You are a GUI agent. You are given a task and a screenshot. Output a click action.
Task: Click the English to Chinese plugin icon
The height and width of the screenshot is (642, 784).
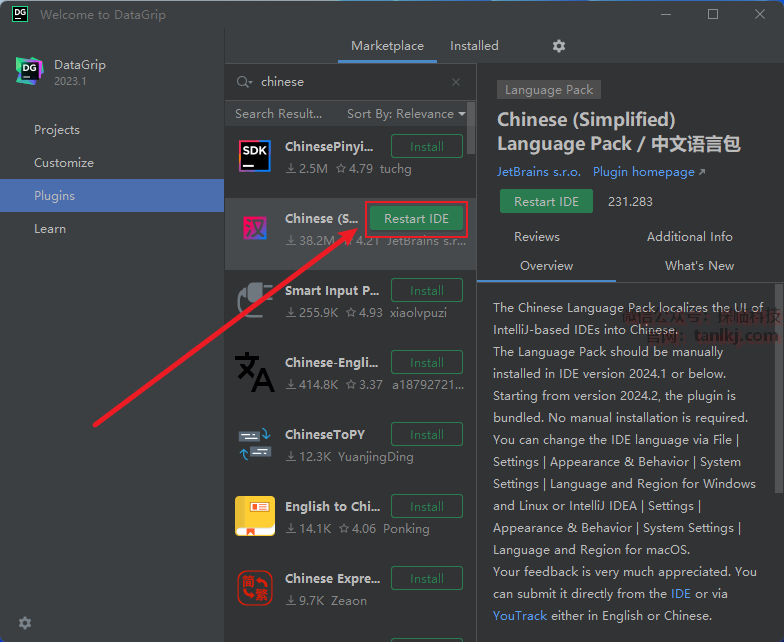pyautogui.click(x=255, y=517)
